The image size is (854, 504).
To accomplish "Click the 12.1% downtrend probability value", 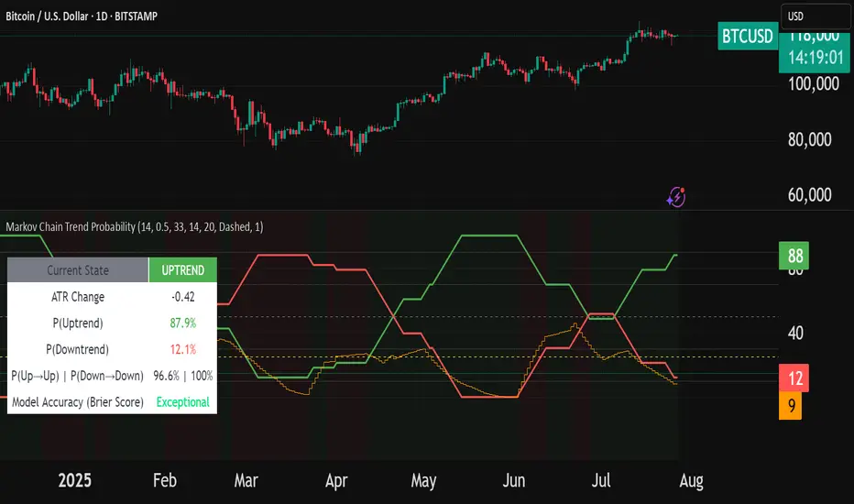I will click(x=183, y=349).
